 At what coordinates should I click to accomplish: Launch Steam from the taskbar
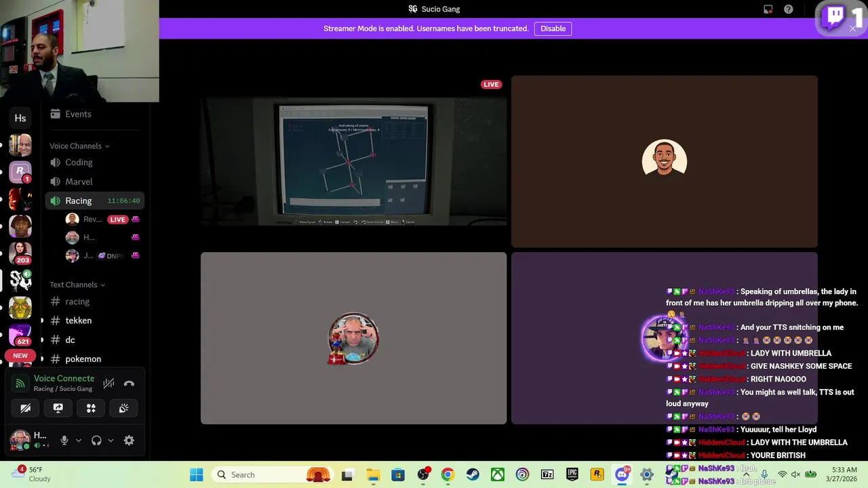[x=473, y=474]
